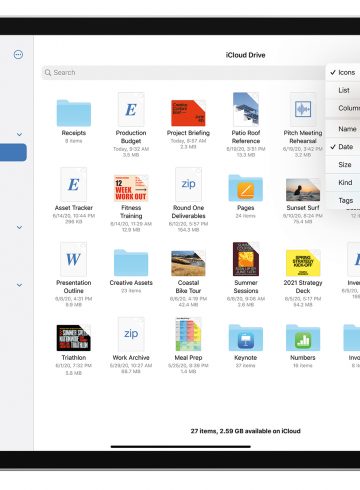Click the 'iCloud Drive' title
The height and width of the screenshot is (490, 360).
coord(245,55)
